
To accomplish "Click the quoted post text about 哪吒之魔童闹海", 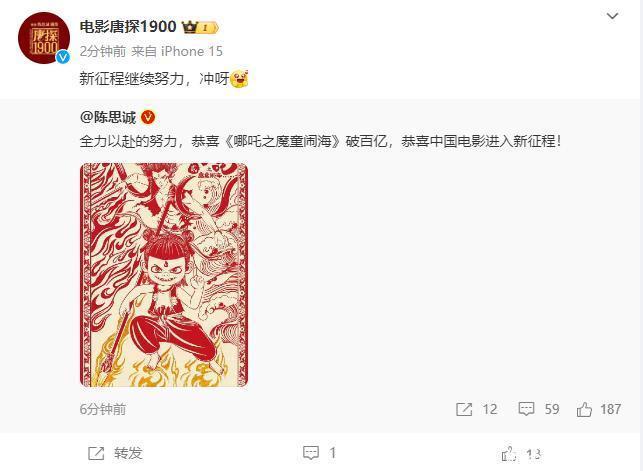I will pos(320,141).
